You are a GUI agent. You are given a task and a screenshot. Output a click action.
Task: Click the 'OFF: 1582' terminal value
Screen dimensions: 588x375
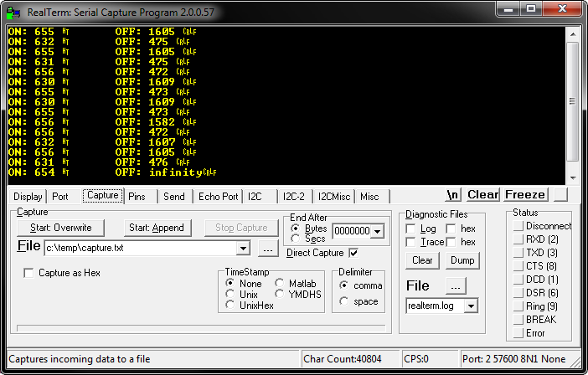(145, 122)
